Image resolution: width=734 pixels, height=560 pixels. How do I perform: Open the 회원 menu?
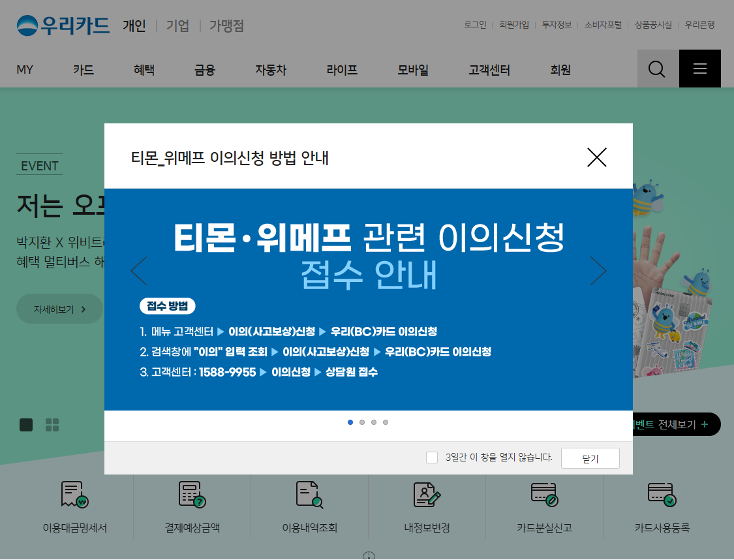point(560,70)
